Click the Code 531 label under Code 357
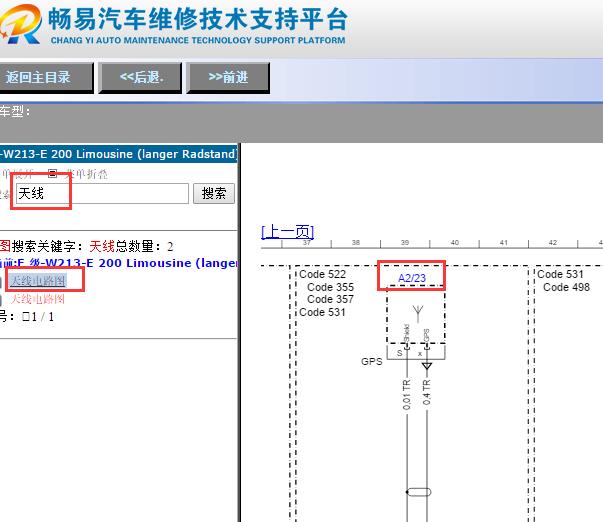Viewport: 603px width, 522px height. [322, 312]
